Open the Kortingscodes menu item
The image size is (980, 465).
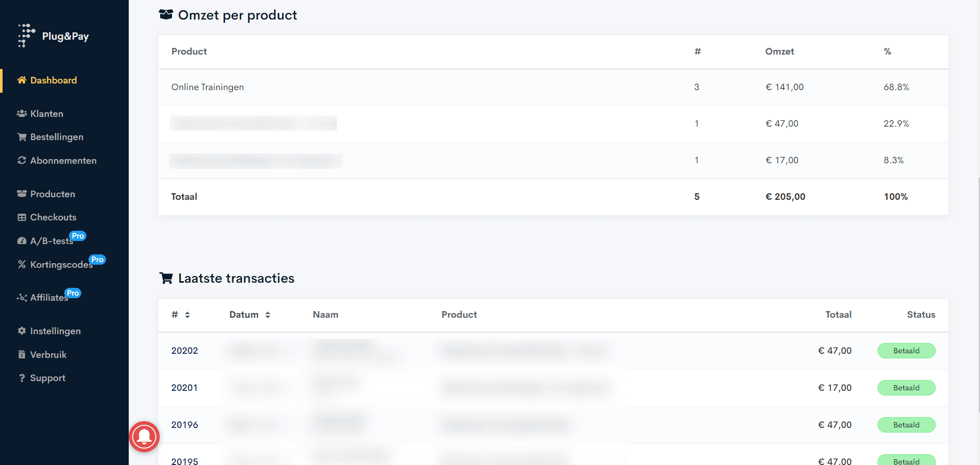pyautogui.click(x=61, y=265)
